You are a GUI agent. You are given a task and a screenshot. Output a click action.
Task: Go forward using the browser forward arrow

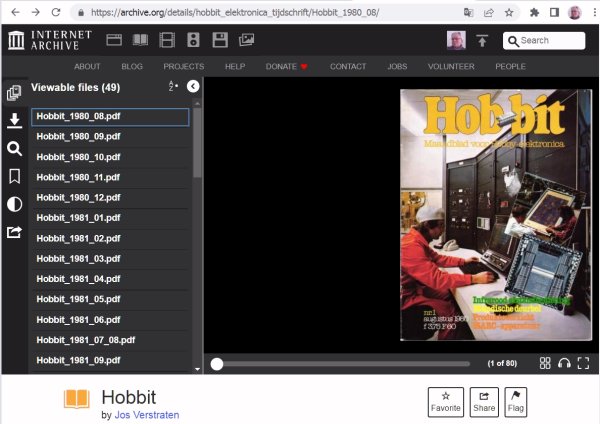click(x=36, y=12)
